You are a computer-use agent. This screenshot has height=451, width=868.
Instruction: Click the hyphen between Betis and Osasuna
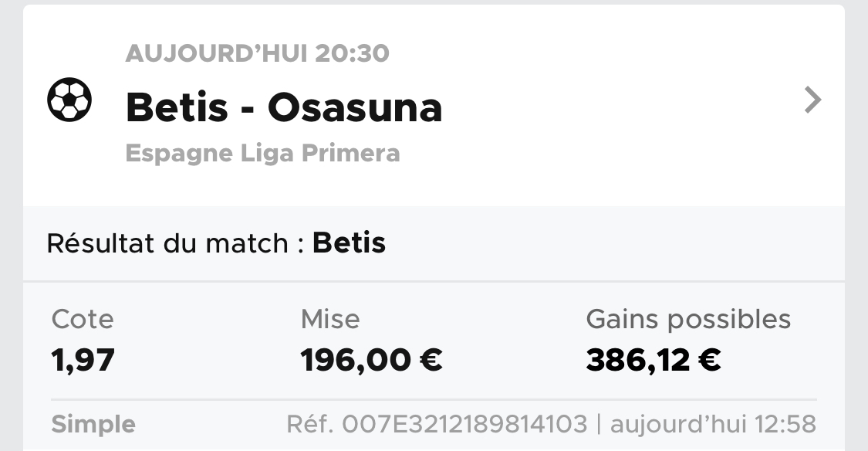[247, 108]
